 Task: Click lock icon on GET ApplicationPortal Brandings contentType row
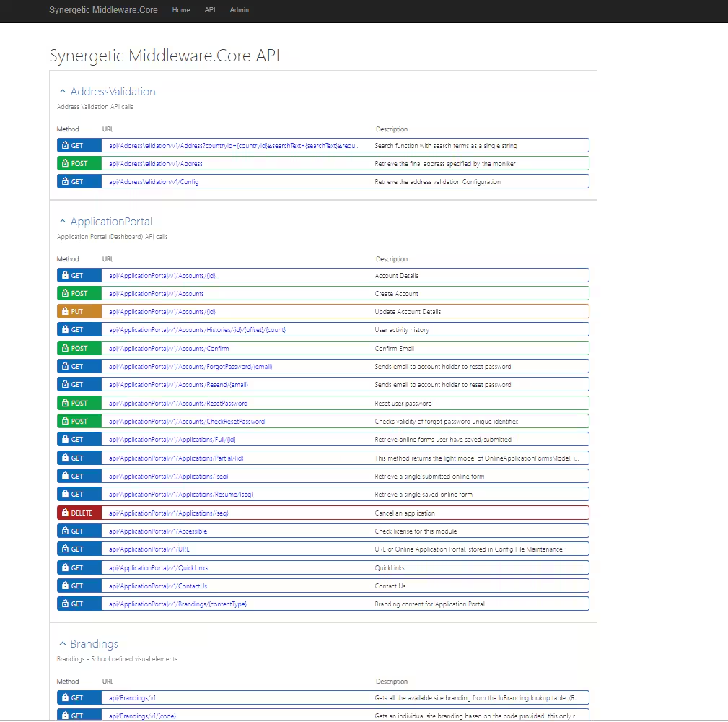[65, 604]
